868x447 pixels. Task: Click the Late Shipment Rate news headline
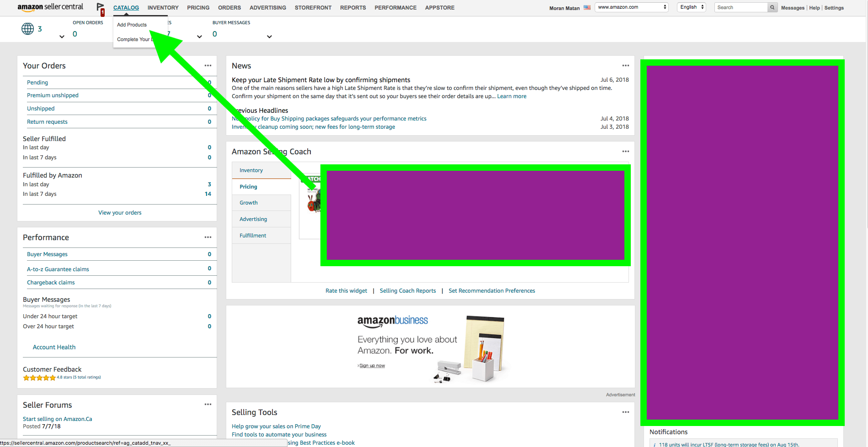pos(321,80)
